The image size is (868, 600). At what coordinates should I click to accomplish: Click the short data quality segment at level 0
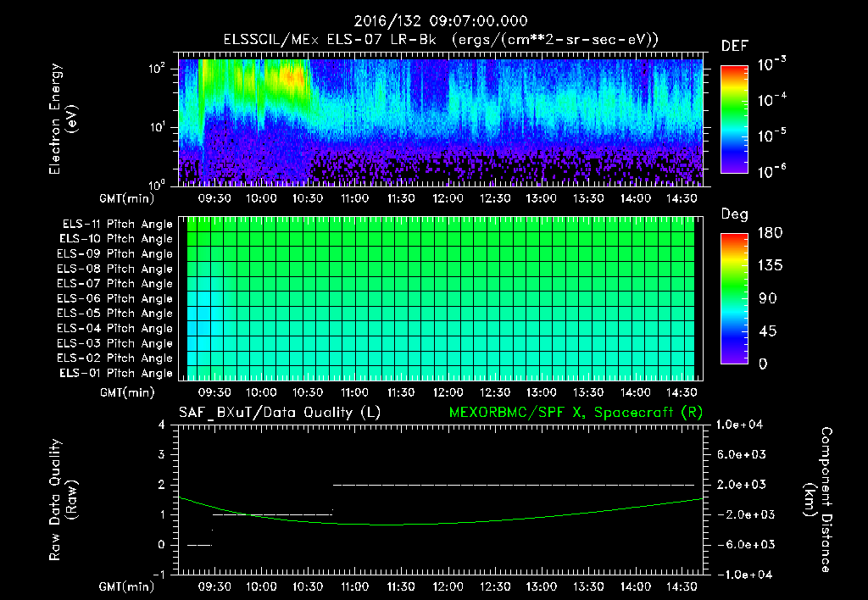199,545
